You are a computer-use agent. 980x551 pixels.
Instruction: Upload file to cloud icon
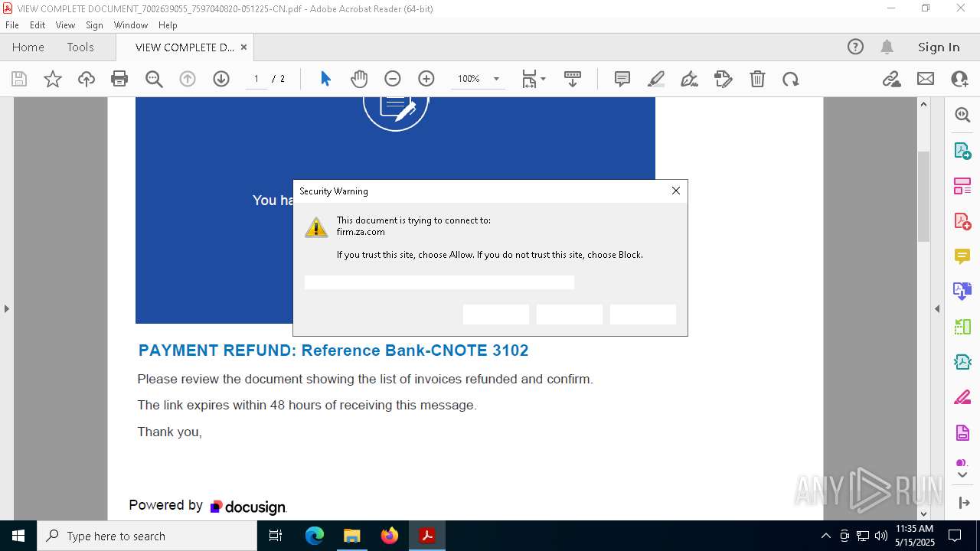(x=87, y=79)
